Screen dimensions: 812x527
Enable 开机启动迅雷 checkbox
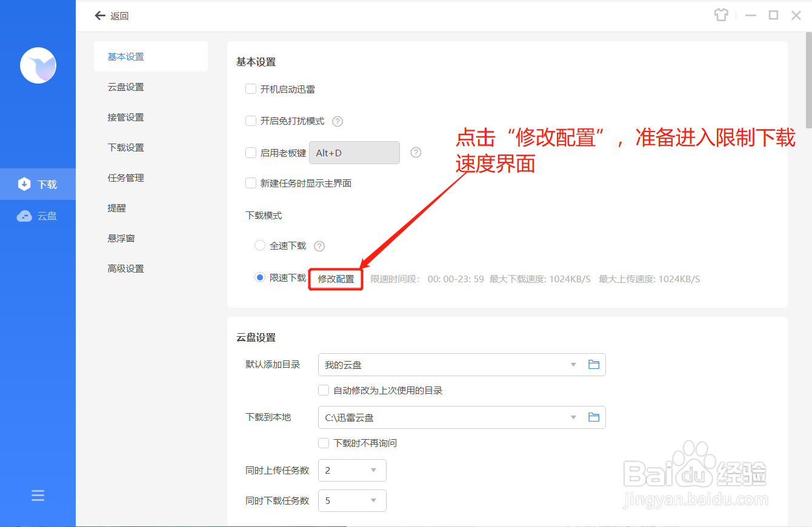coord(250,88)
